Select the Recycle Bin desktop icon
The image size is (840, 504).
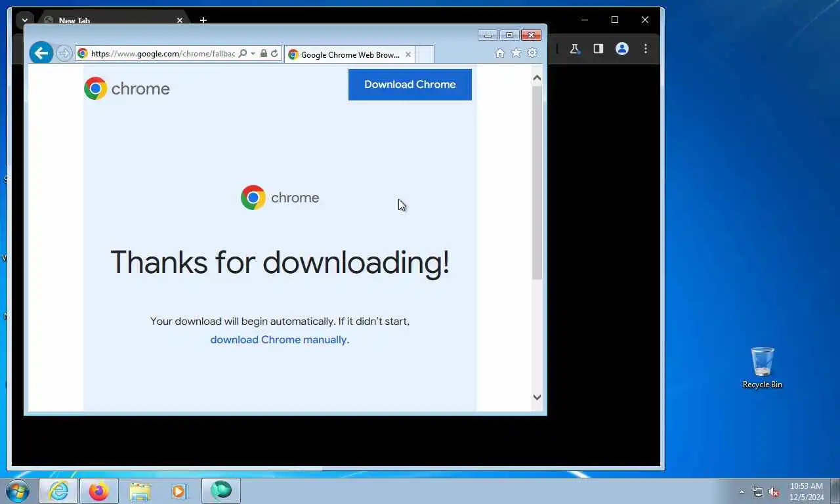click(x=763, y=367)
